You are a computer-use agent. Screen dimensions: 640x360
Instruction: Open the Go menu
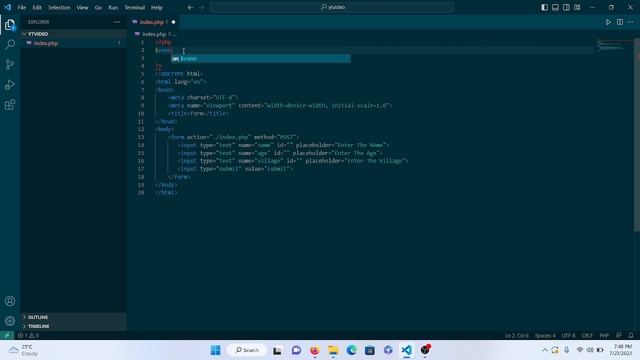pyautogui.click(x=98, y=7)
